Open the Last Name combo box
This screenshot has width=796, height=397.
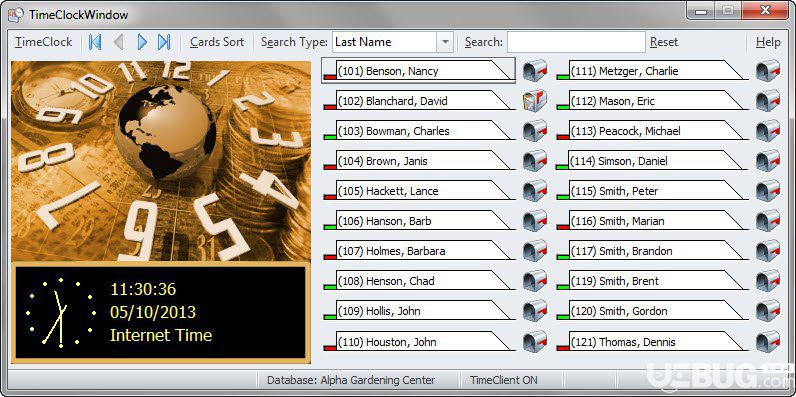click(392, 42)
